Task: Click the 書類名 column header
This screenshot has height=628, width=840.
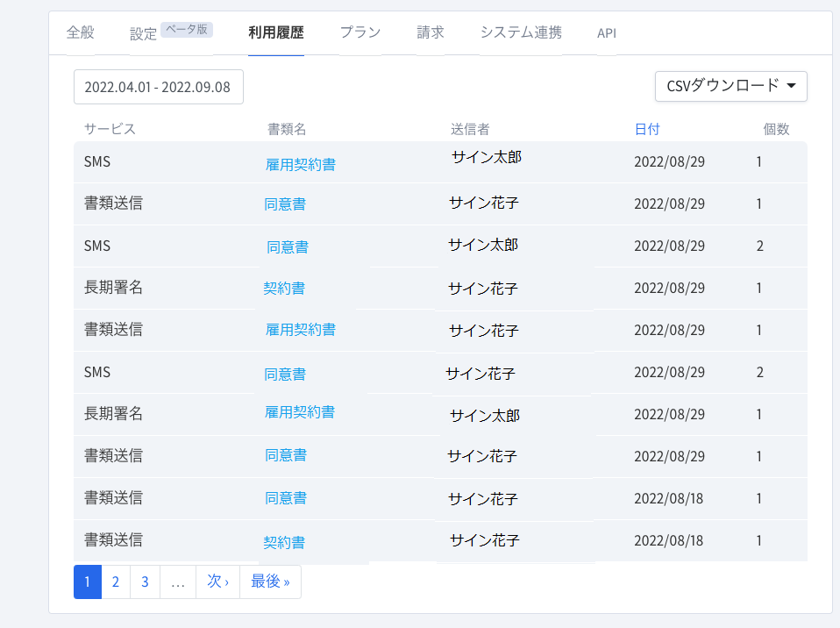Action: 287,129
